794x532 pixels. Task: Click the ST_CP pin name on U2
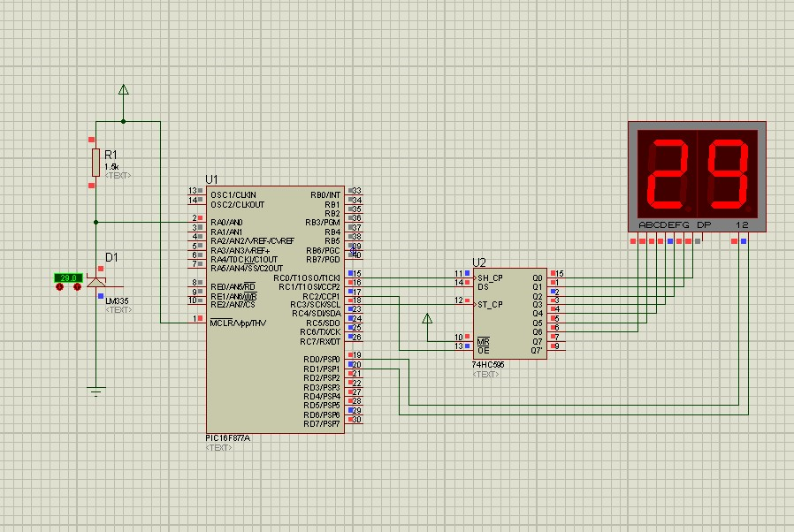[x=490, y=305]
